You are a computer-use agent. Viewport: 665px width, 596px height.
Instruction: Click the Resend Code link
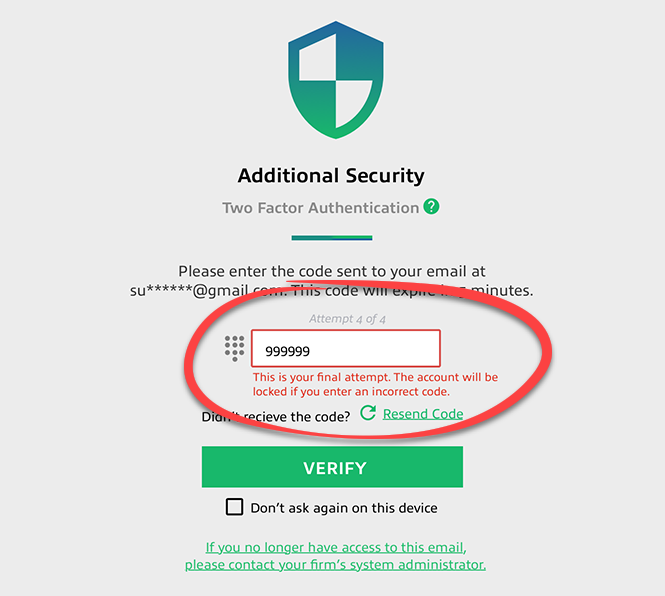pyautogui.click(x=423, y=414)
